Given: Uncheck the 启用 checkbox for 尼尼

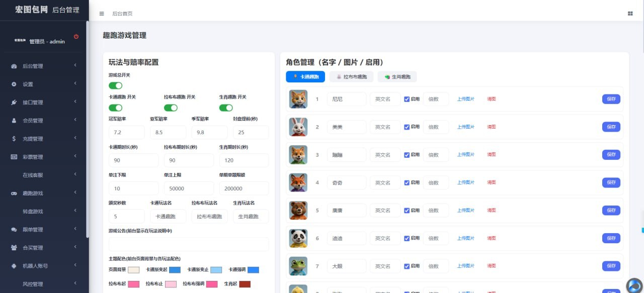Looking at the screenshot, I should tap(407, 99).
